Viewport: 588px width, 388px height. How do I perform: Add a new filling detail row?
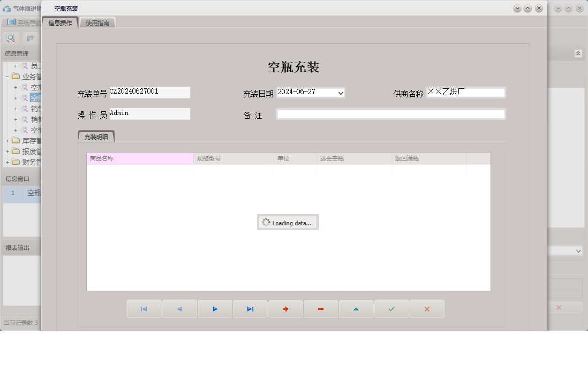[285, 308]
